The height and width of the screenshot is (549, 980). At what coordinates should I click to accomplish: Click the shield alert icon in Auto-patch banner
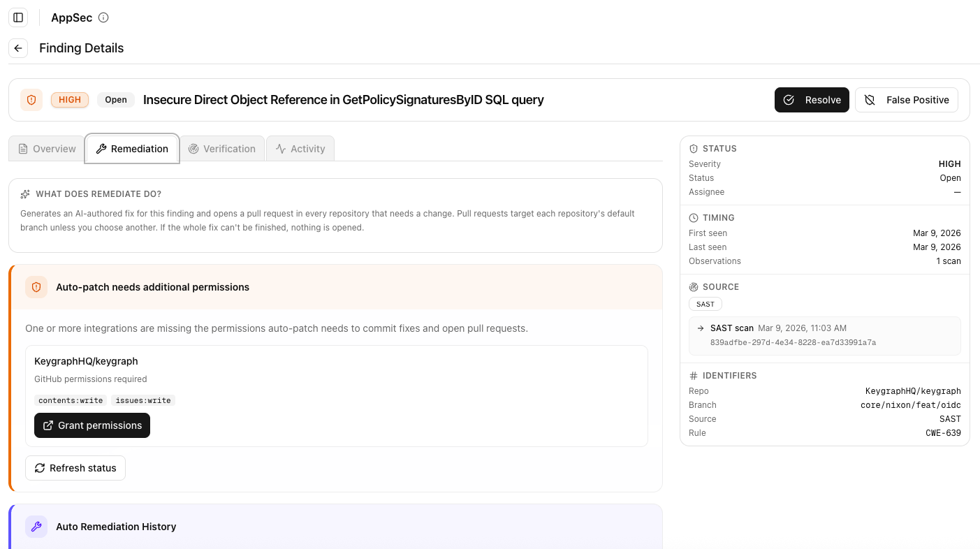tap(36, 287)
